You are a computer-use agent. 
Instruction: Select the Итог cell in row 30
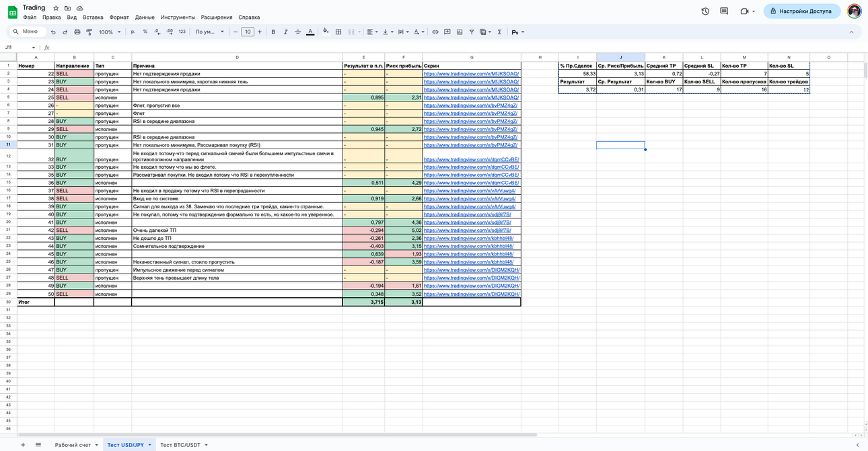(36, 302)
